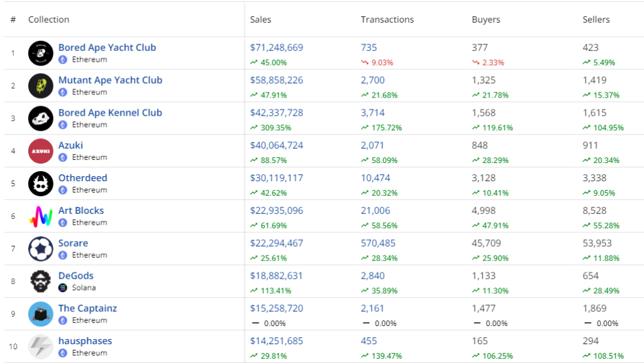Click The Captainz collection icon
This screenshot has height=363, width=644.
click(x=41, y=314)
